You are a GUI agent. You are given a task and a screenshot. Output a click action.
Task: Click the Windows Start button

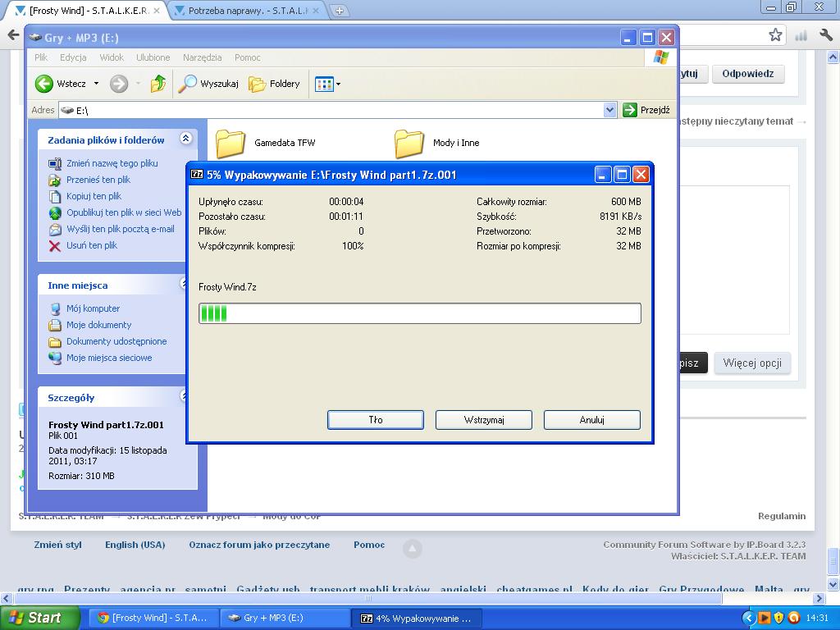click(39, 618)
